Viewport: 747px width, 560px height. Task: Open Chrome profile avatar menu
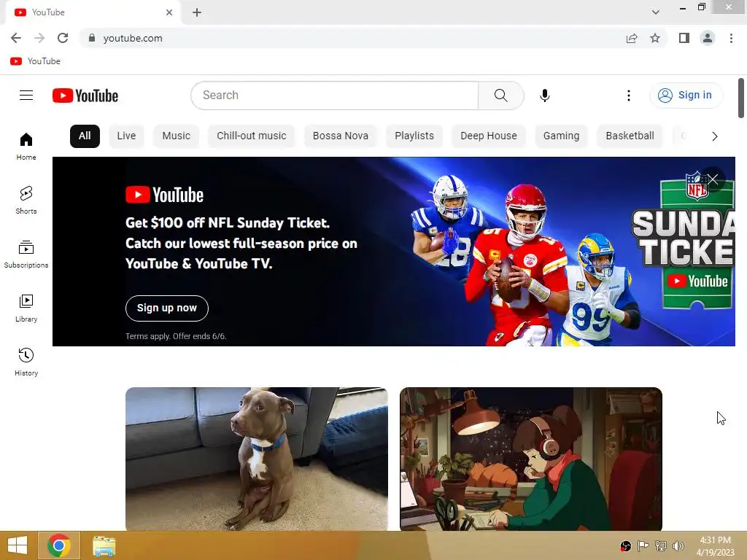coord(708,38)
